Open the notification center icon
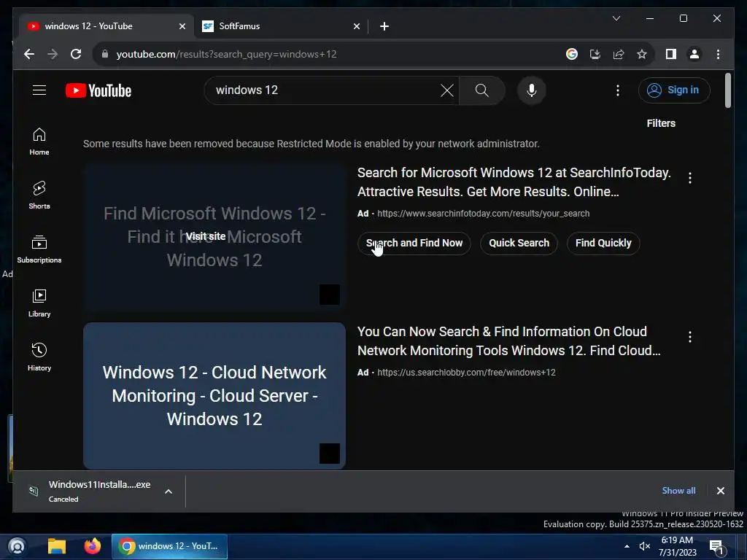Viewport: 747px width, 560px height. pos(717,547)
